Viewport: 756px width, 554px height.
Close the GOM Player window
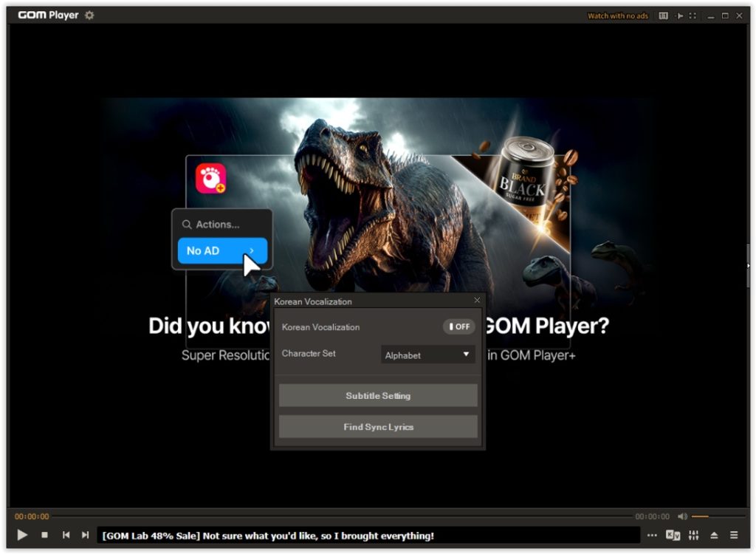coord(739,16)
